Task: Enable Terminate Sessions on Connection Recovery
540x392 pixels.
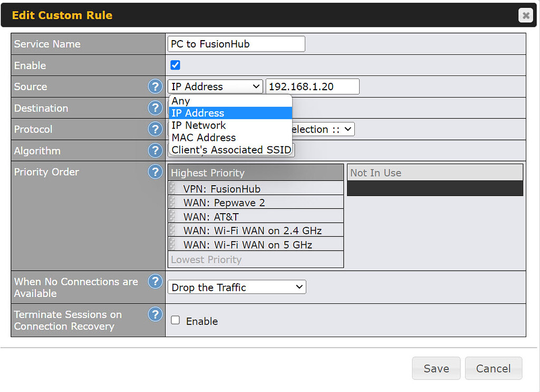Action: [x=175, y=321]
